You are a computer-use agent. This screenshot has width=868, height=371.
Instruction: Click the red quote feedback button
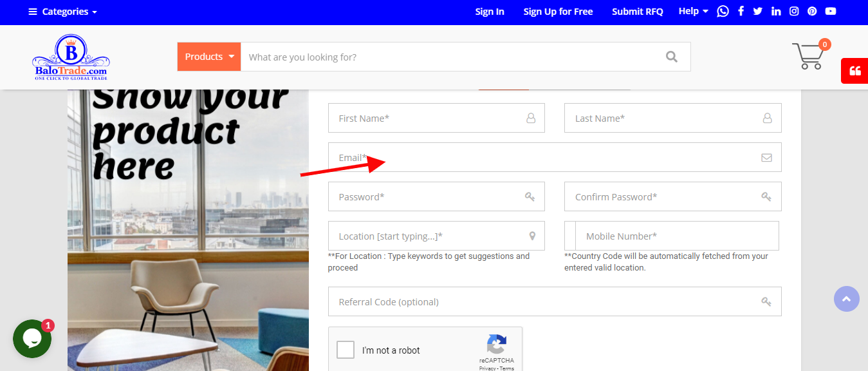[x=854, y=71]
